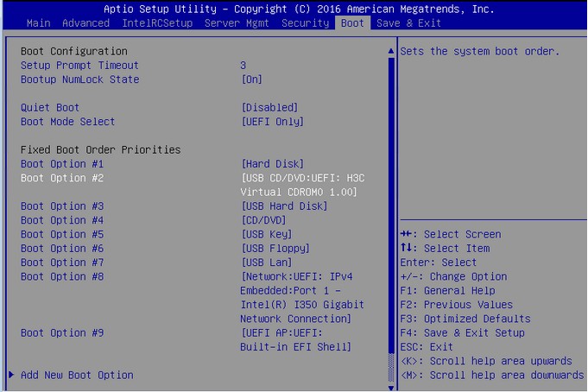Click the scroll up arrow of settings list
Image resolution: width=588 pixels, height=392 pixels.
391,51
